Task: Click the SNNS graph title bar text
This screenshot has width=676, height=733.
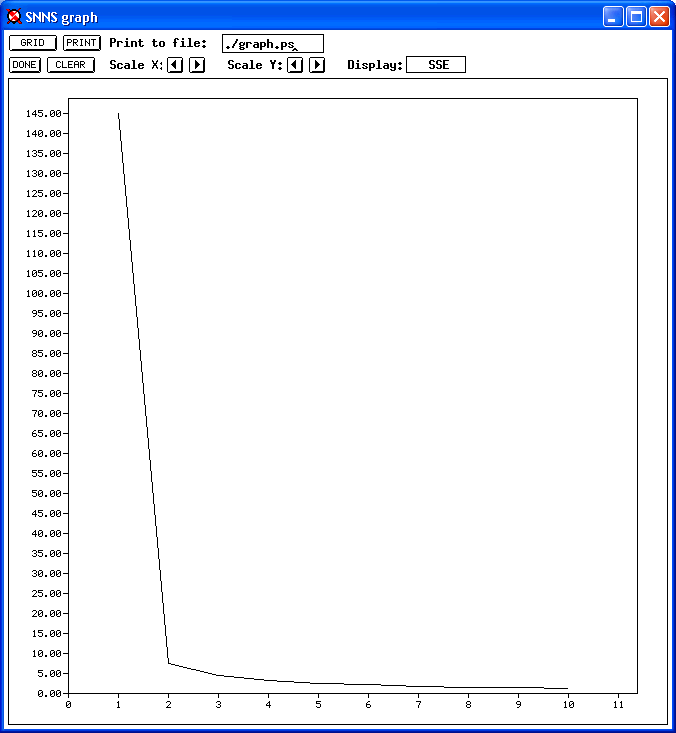Action: click(x=62, y=18)
